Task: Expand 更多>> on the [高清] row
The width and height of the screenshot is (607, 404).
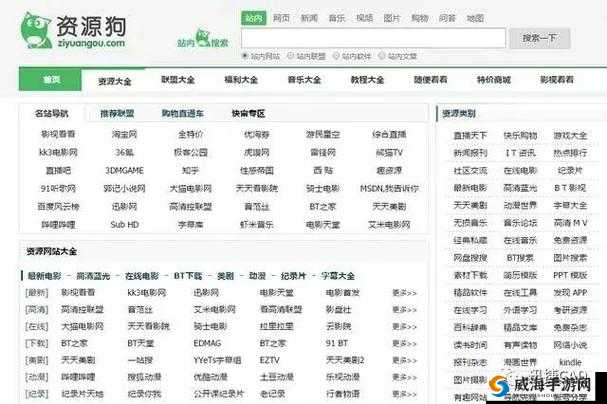Action: pyautogui.click(x=405, y=310)
